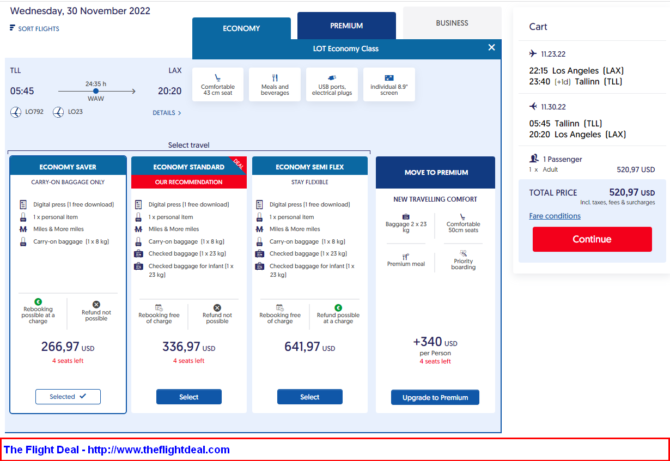Click Economy Saver Miles & More icon
The image size is (670, 461).
(x=23, y=229)
